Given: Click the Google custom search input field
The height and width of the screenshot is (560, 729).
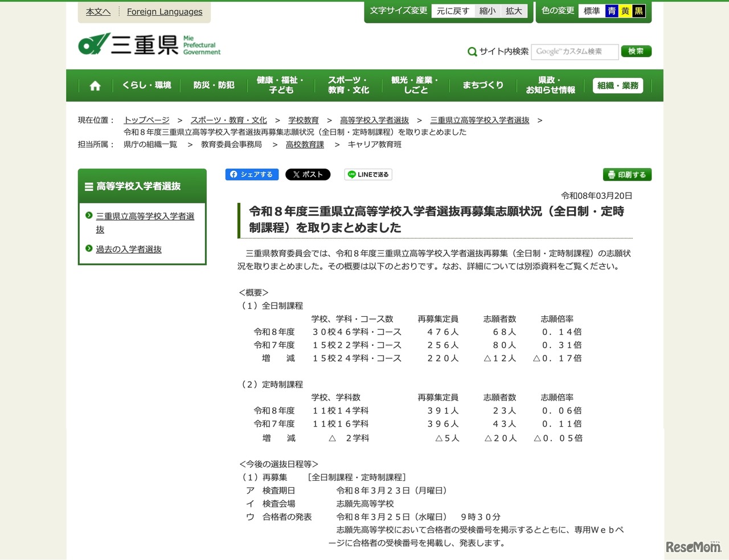Looking at the screenshot, I should coord(575,51).
